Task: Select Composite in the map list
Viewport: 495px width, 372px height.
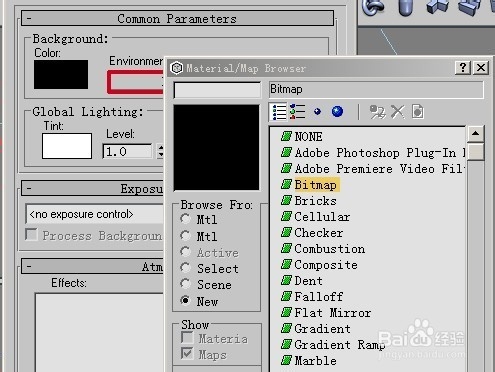Action: 326,265
